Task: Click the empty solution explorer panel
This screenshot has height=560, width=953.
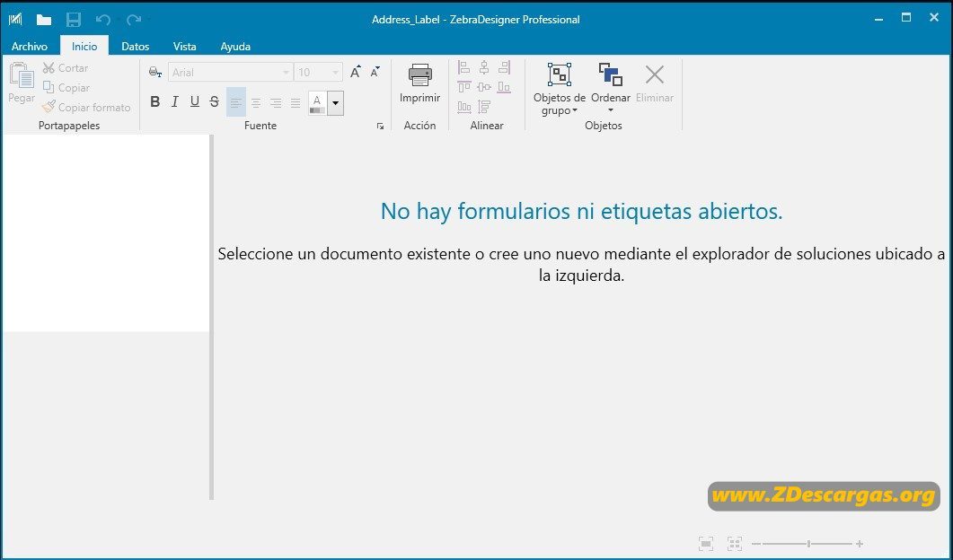Action: (x=106, y=233)
